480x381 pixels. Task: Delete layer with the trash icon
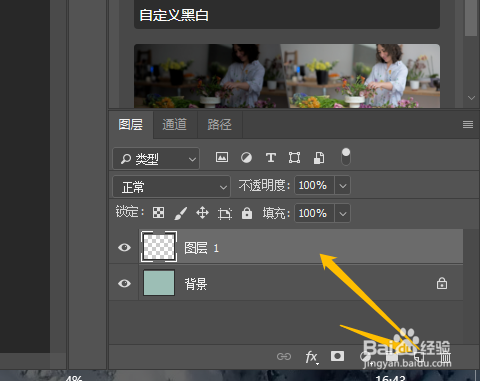(446, 357)
